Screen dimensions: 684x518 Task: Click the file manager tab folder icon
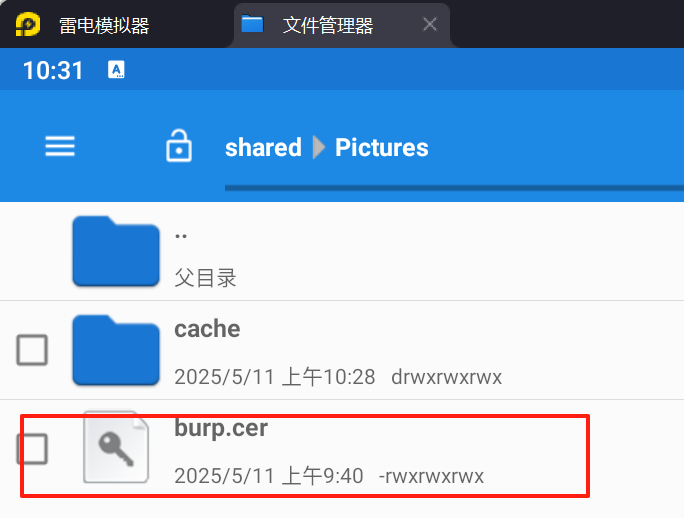tap(252, 24)
